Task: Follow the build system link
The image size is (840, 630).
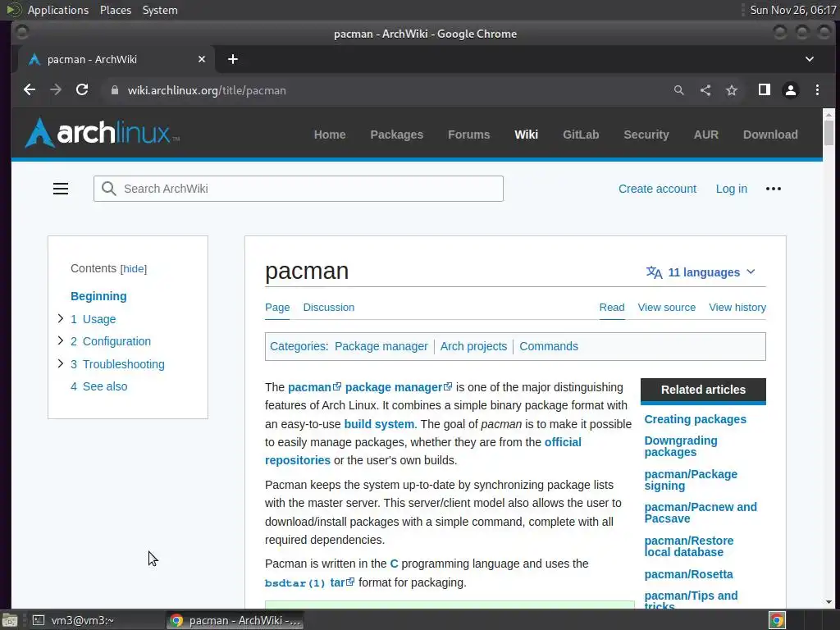Action: pyautogui.click(x=379, y=424)
